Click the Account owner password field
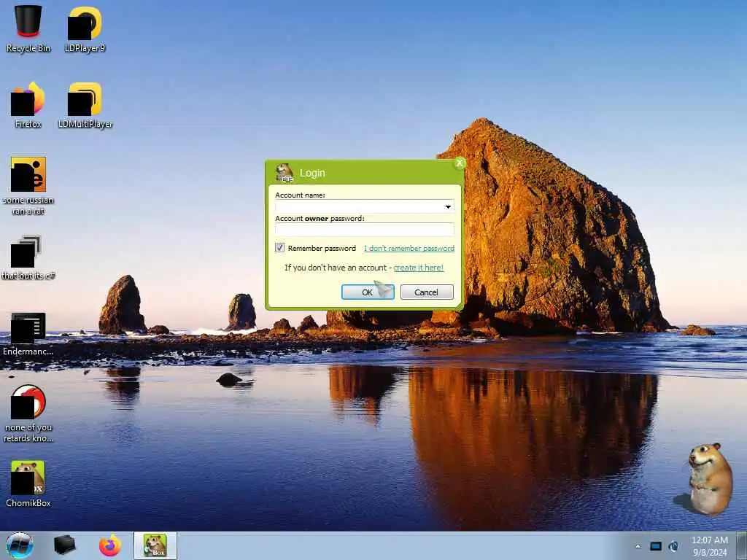747x560 pixels. click(x=365, y=230)
